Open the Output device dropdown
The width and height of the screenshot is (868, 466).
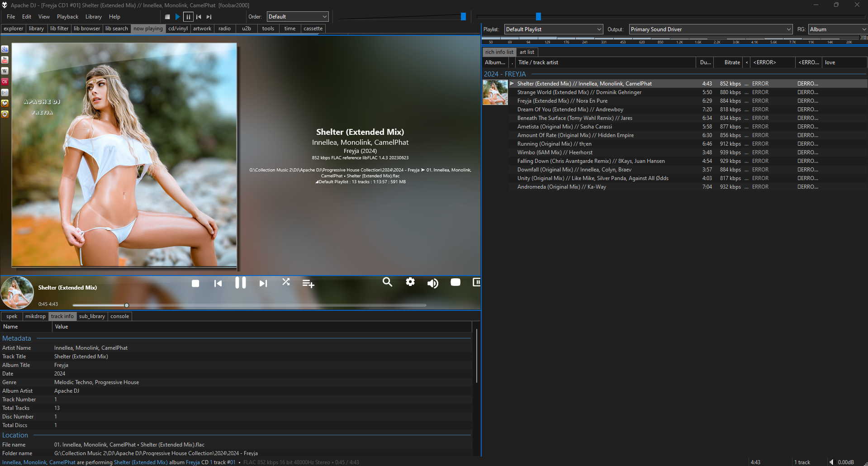pos(711,29)
